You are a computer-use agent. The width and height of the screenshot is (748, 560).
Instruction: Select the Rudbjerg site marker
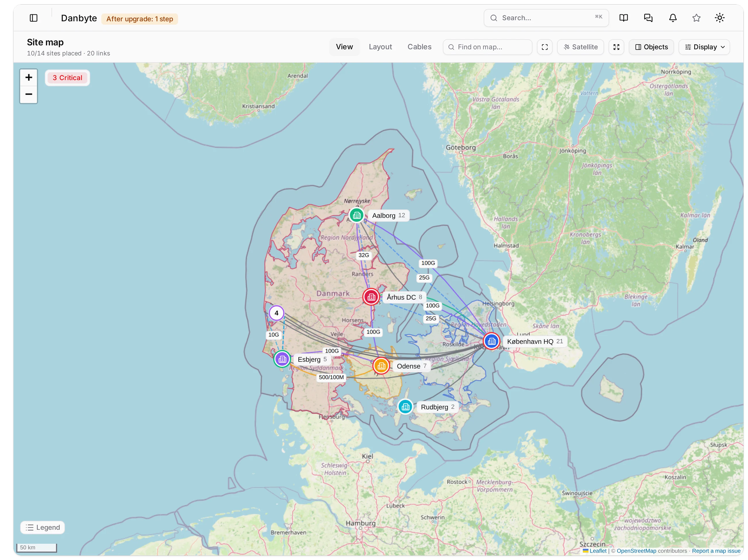click(x=405, y=407)
